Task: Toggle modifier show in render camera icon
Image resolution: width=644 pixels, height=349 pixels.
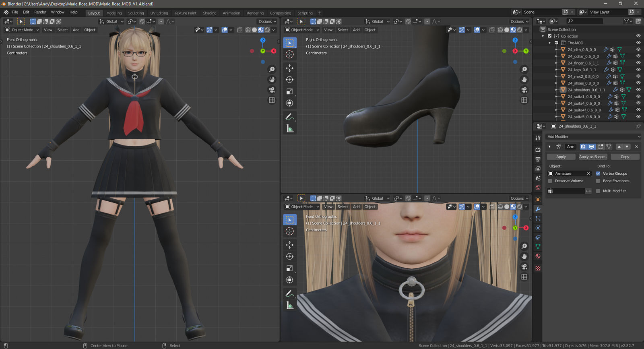Action: 583,147
